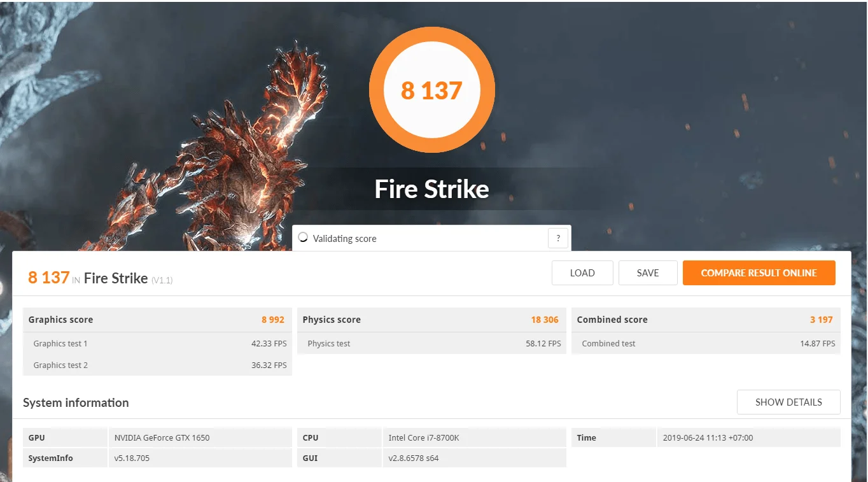Viewport: 868px width, 482px height.
Task: Select Intel Core i7-8700K value
Action: (x=424, y=437)
